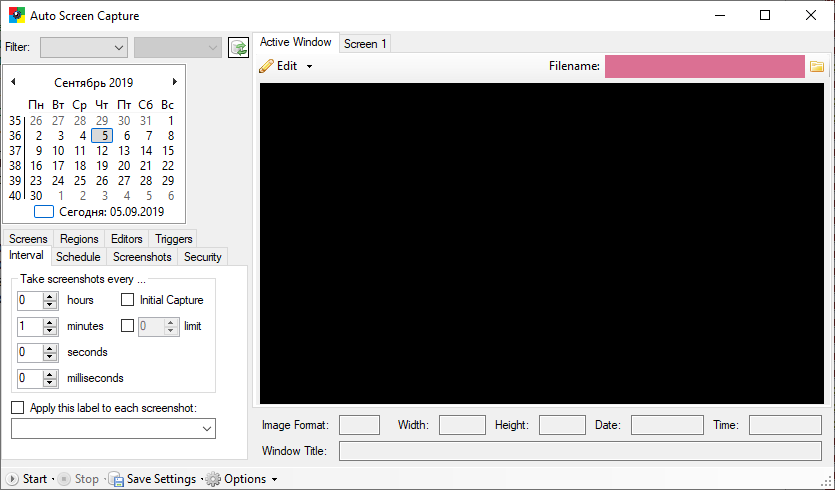Decrease the milliseconds spinner value

point(50,383)
